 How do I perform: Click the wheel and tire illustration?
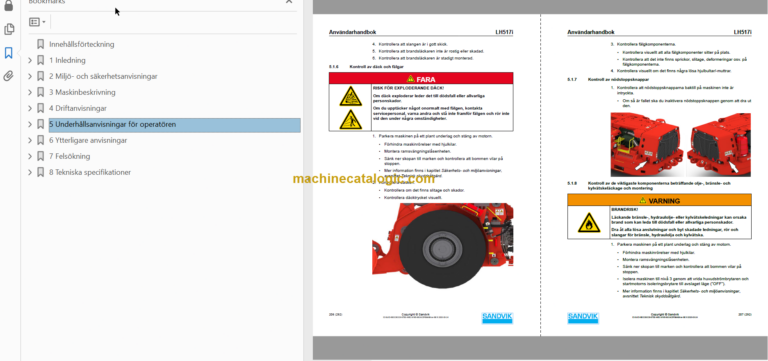pyautogui.click(x=442, y=246)
